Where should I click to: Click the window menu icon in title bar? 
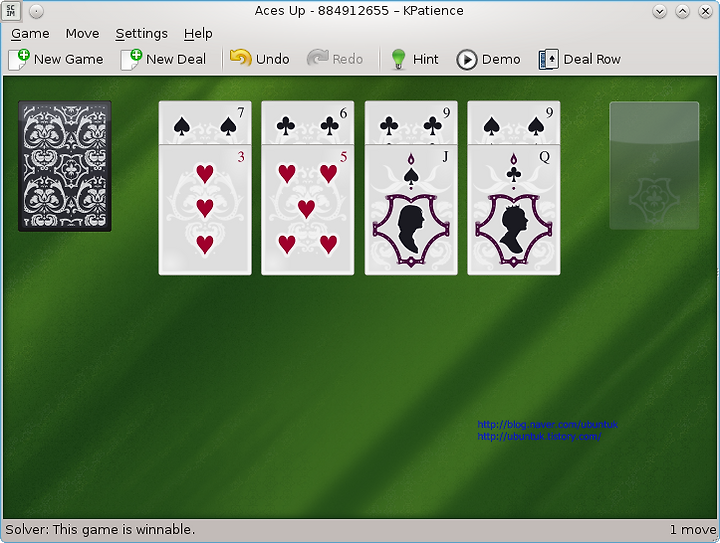coord(11,11)
